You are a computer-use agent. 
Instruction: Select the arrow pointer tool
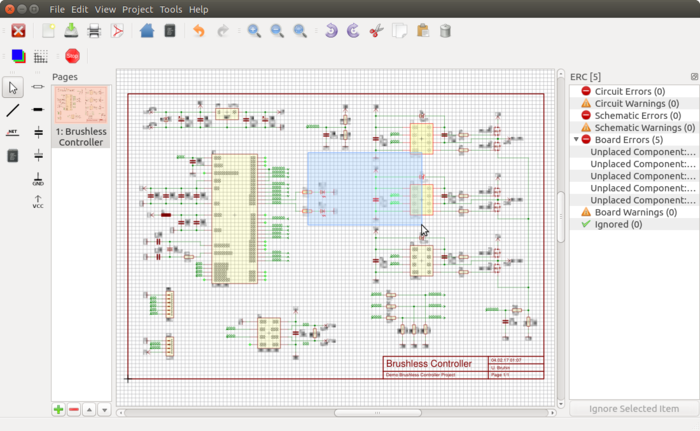coord(13,88)
